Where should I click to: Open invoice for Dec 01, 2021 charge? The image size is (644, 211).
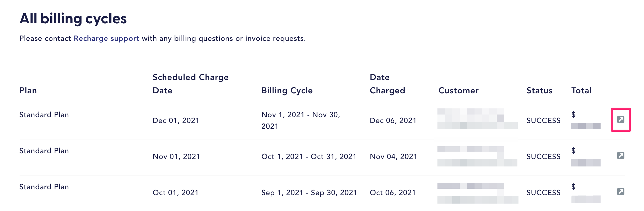[621, 120]
